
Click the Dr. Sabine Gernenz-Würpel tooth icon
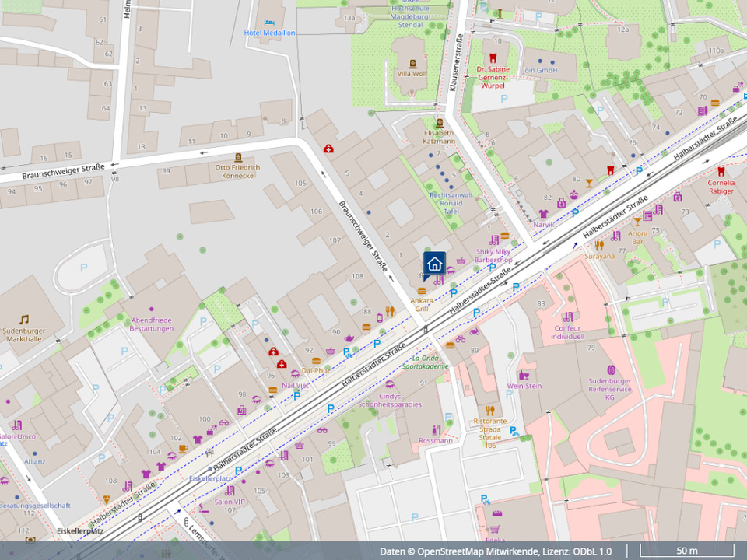[x=491, y=58]
